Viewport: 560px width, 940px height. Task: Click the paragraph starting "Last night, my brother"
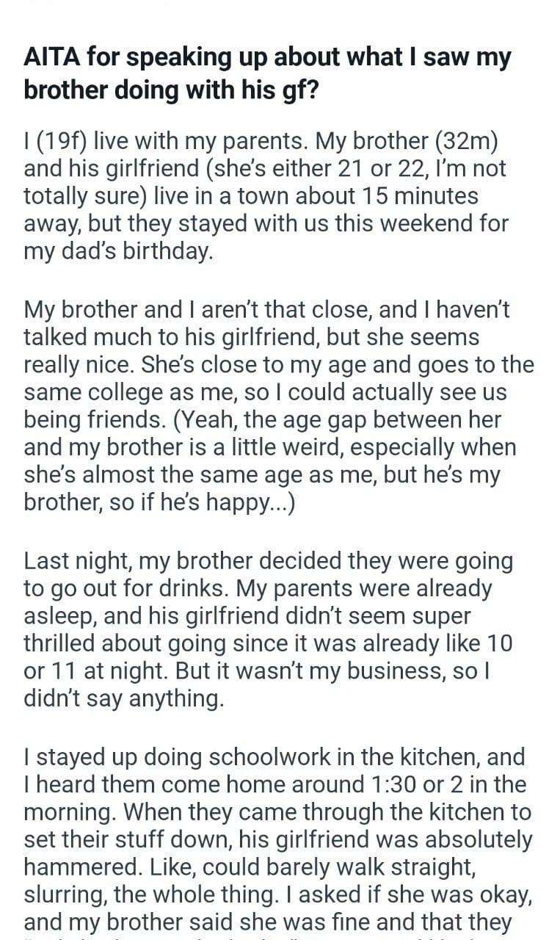[x=268, y=630]
